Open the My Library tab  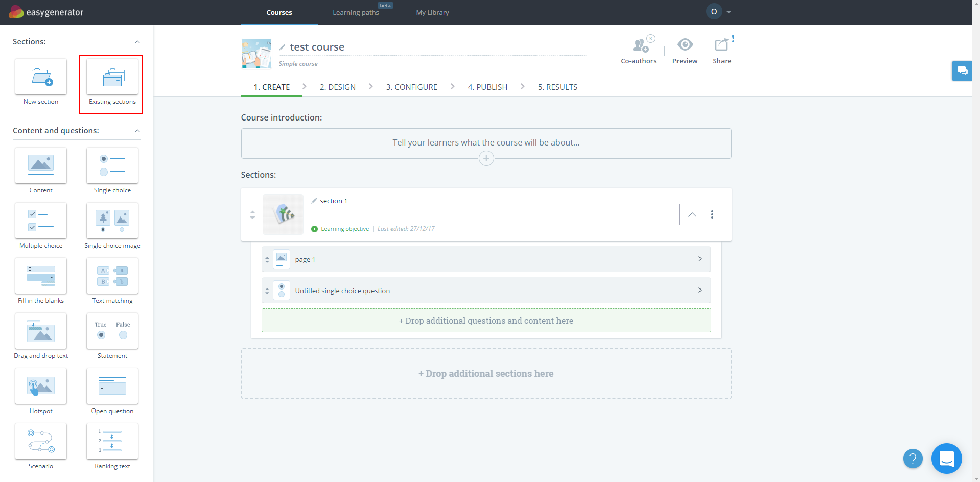coord(432,12)
